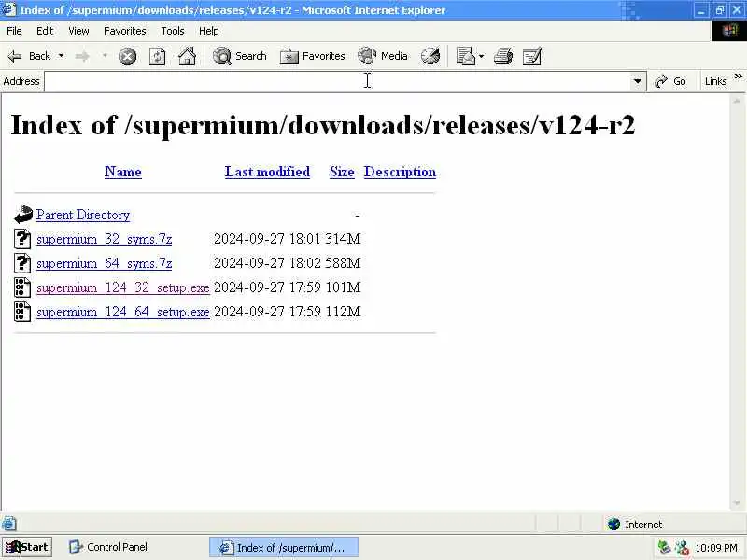Open the Edit menu
This screenshot has width=747, height=560.
pos(45,31)
